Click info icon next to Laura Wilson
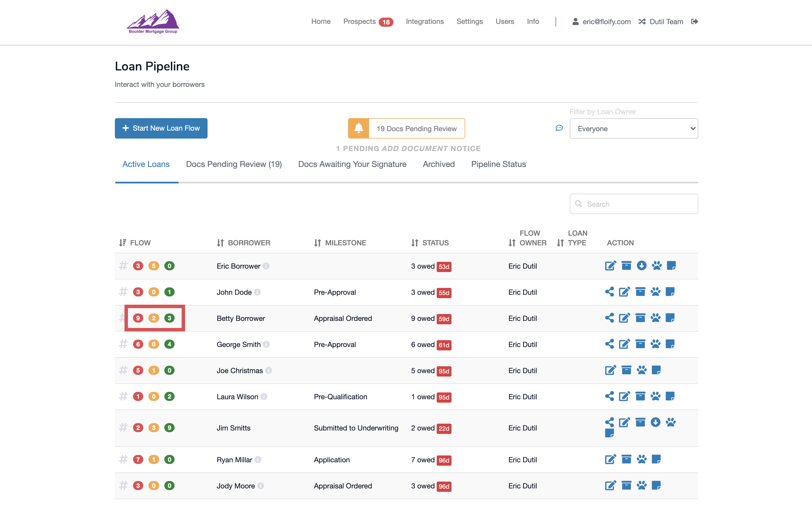 (x=264, y=397)
